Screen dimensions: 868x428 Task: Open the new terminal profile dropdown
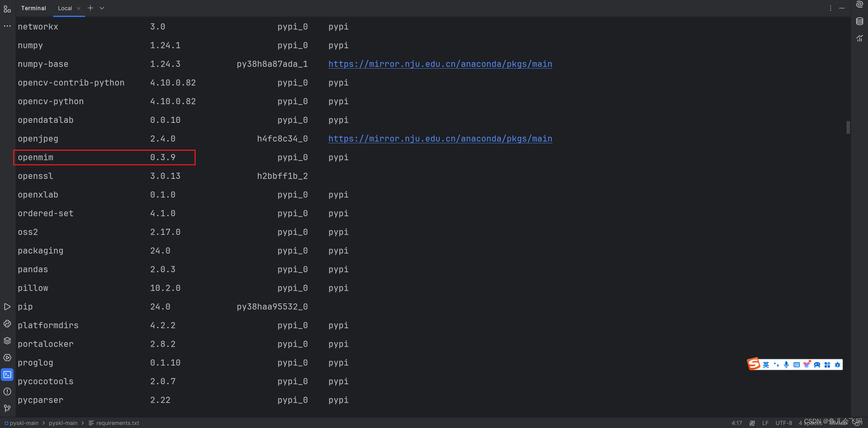[102, 8]
